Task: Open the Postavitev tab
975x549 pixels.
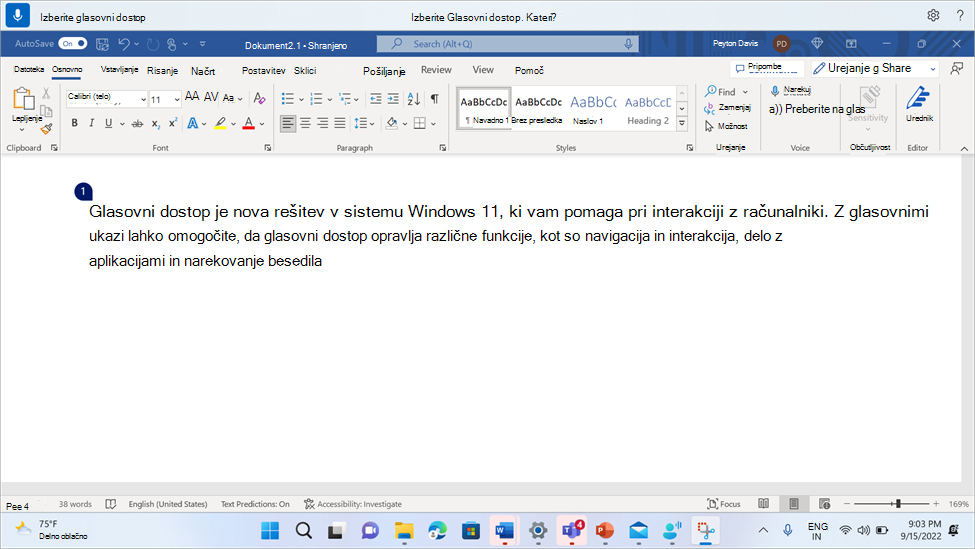Action: (264, 71)
